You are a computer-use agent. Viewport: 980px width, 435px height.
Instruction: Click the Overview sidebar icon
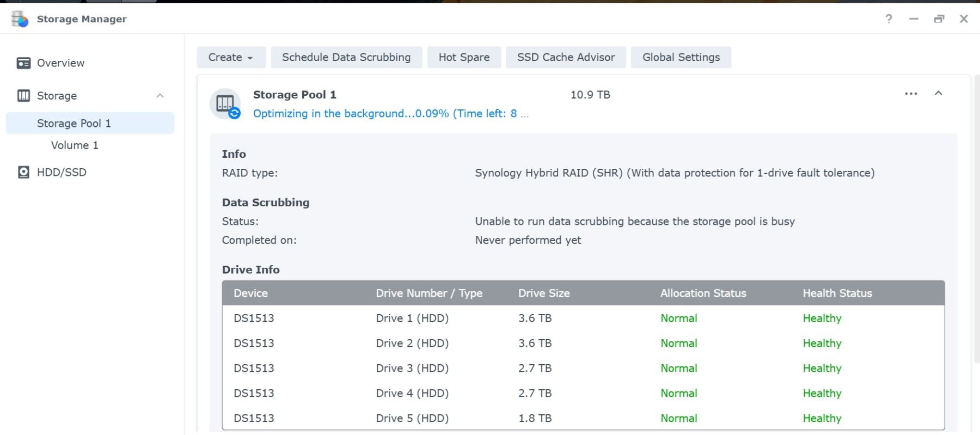point(23,63)
